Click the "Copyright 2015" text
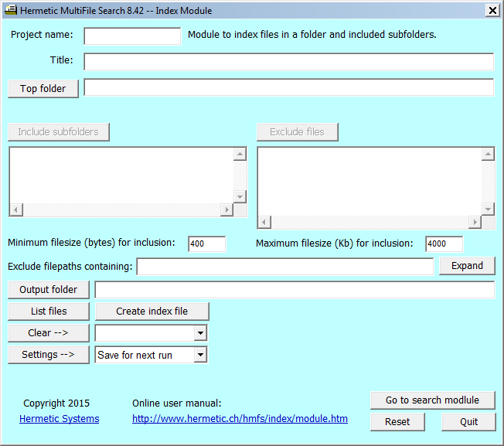504x446 pixels. point(56,403)
